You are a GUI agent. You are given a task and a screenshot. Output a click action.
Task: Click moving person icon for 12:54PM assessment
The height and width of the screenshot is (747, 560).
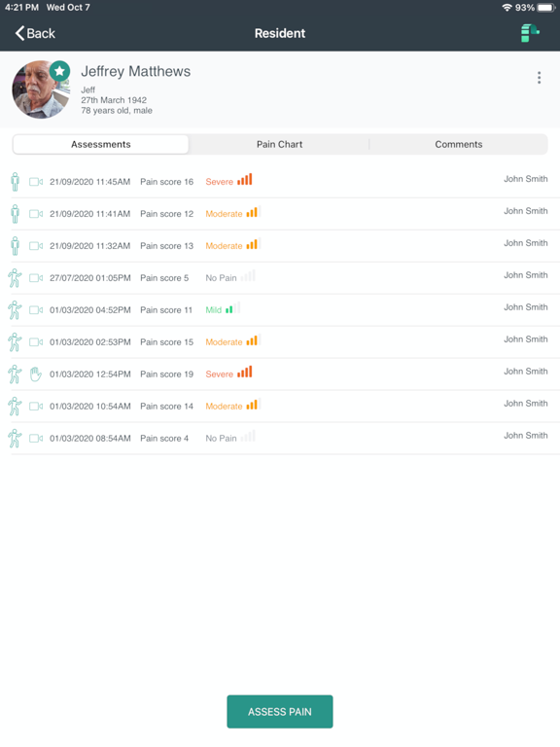(15, 373)
